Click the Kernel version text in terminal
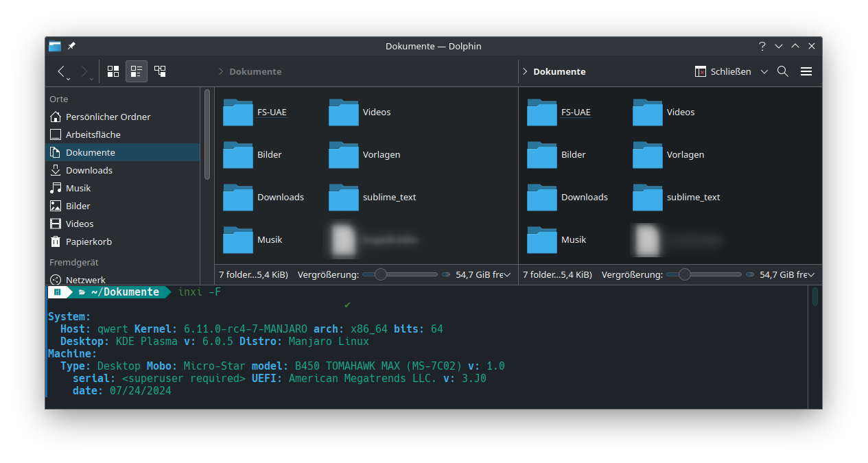 coord(246,329)
